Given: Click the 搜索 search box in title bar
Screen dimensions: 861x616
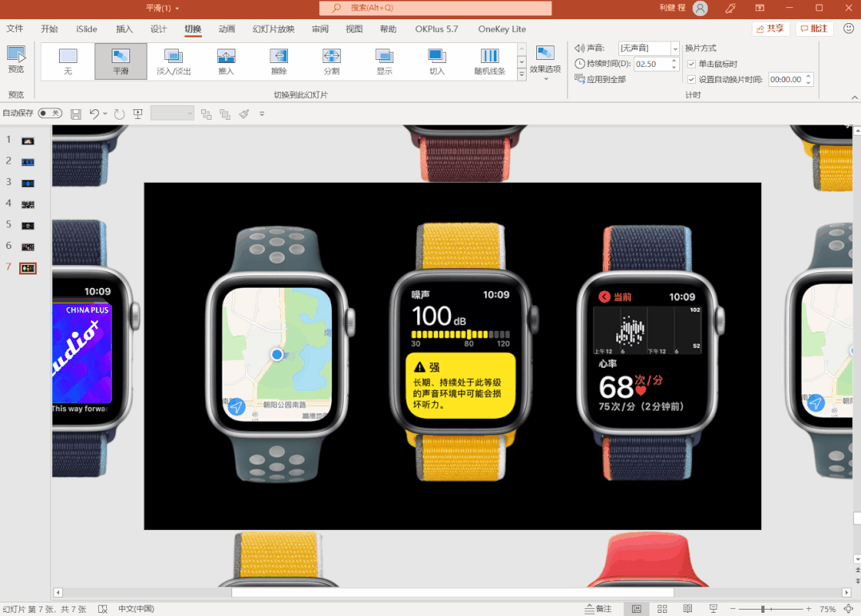Looking at the screenshot, I should (436, 8).
